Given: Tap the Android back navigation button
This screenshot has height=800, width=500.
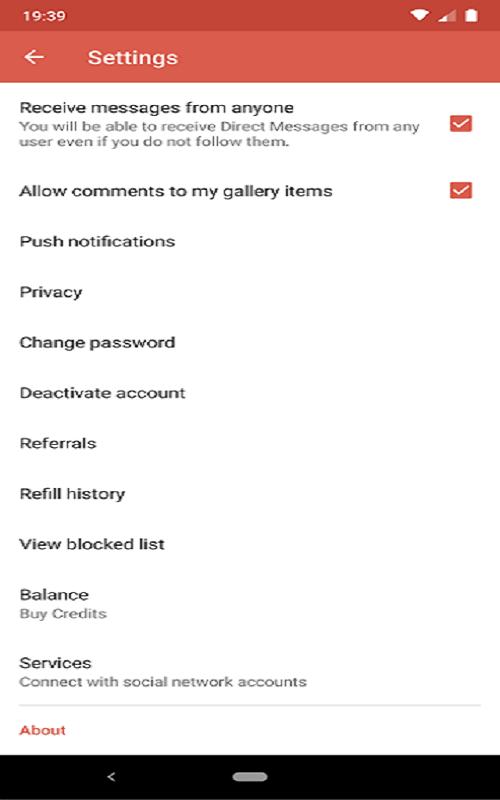Looking at the screenshot, I should pyautogui.click(x=111, y=777).
